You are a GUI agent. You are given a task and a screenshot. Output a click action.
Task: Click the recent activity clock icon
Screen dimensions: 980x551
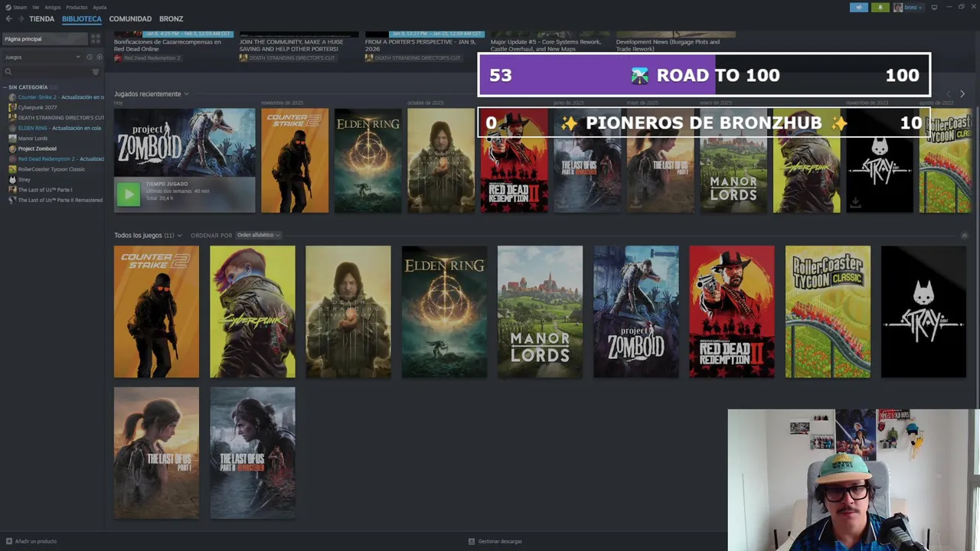(89, 57)
